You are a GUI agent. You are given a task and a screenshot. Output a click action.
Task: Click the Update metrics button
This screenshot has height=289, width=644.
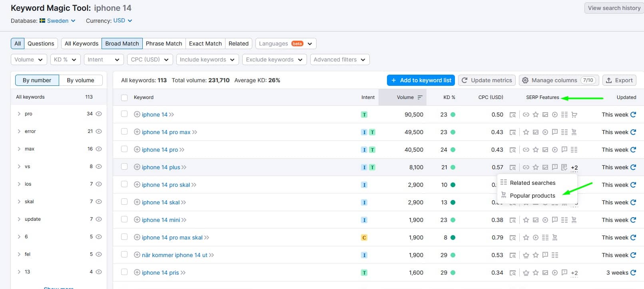click(487, 80)
